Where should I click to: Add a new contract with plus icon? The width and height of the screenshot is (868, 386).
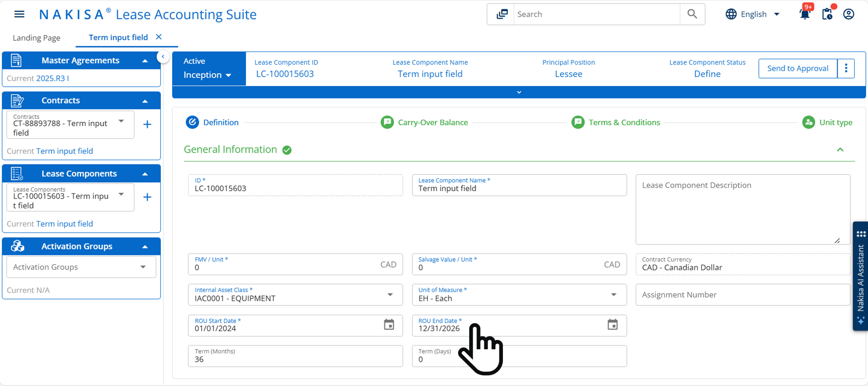click(x=147, y=125)
